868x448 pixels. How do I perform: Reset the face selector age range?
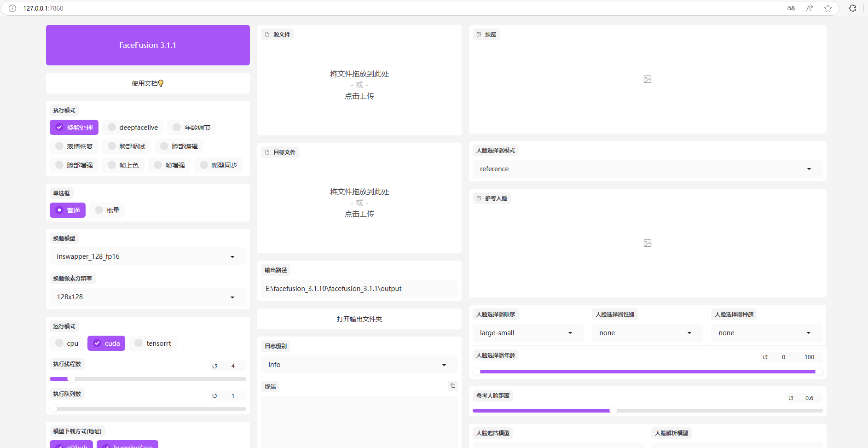[x=765, y=357]
